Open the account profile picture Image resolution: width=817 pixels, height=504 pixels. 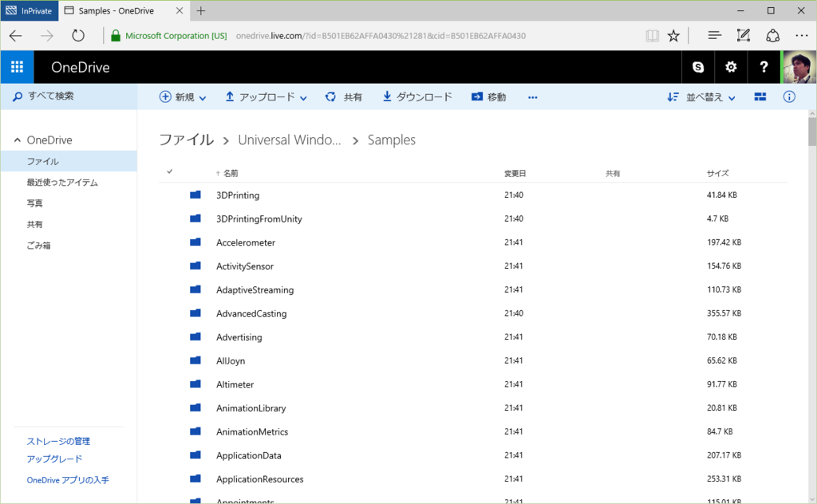799,67
